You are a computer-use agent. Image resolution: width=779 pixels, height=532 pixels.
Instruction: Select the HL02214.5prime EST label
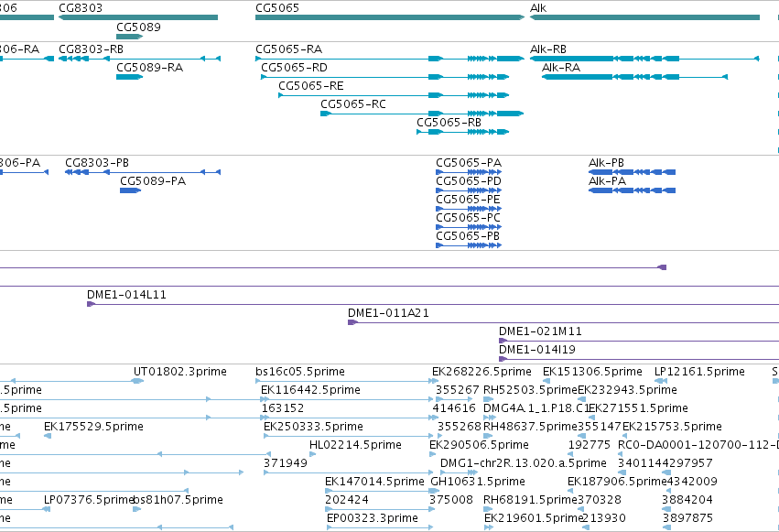tap(355, 446)
